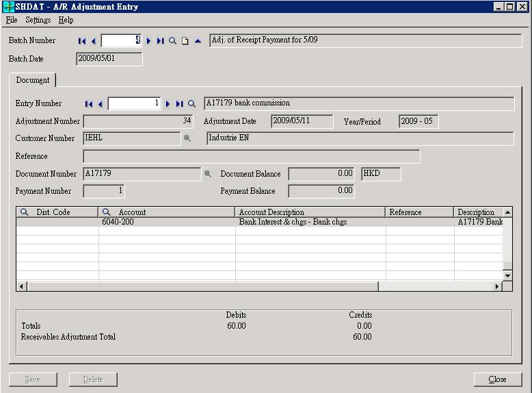Go to previous batch number
Image resolution: width=532 pixels, height=393 pixels.
[94, 41]
